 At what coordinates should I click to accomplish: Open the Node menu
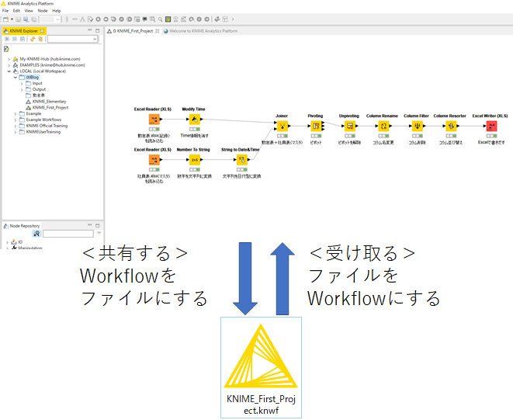point(43,11)
